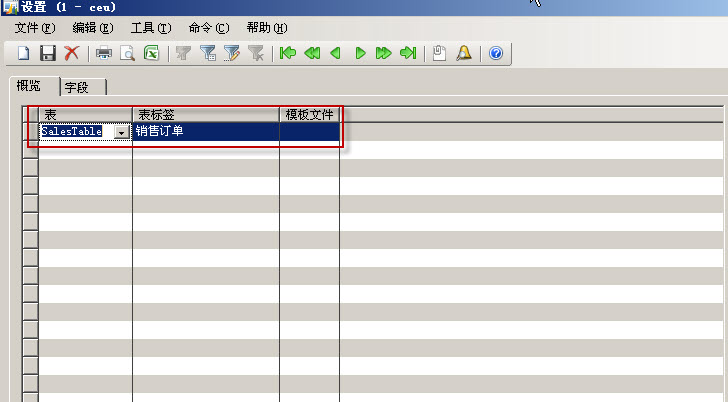Open document handling clipboard icon
The width and height of the screenshot is (728, 402).
pyautogui.click(x=439, y=53)
